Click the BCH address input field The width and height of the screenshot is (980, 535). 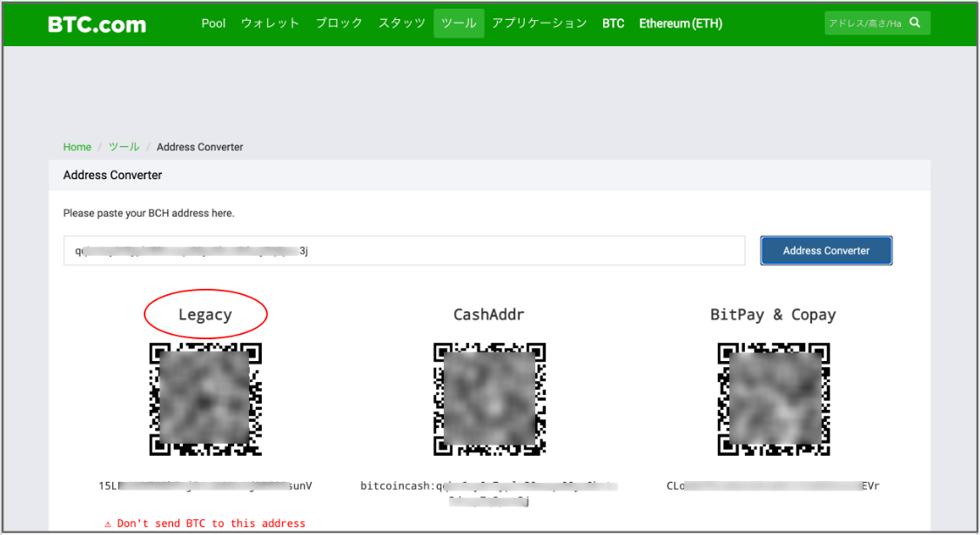coord(405,251)
